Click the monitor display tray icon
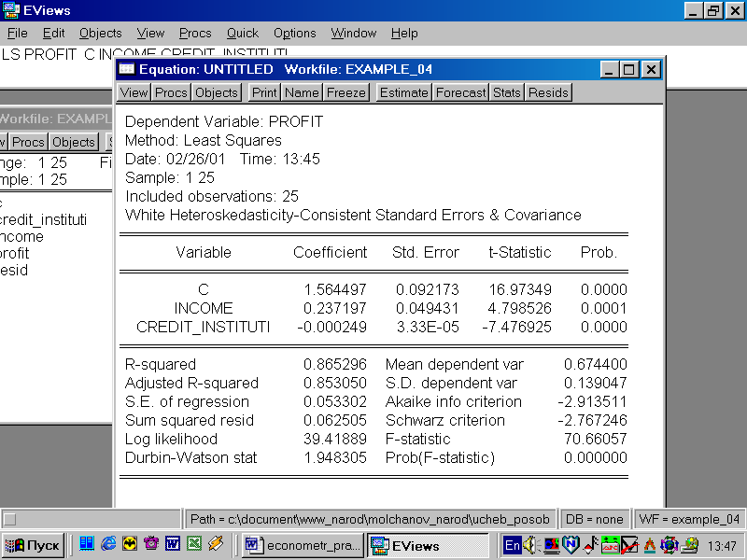 (x=551, y=545)
